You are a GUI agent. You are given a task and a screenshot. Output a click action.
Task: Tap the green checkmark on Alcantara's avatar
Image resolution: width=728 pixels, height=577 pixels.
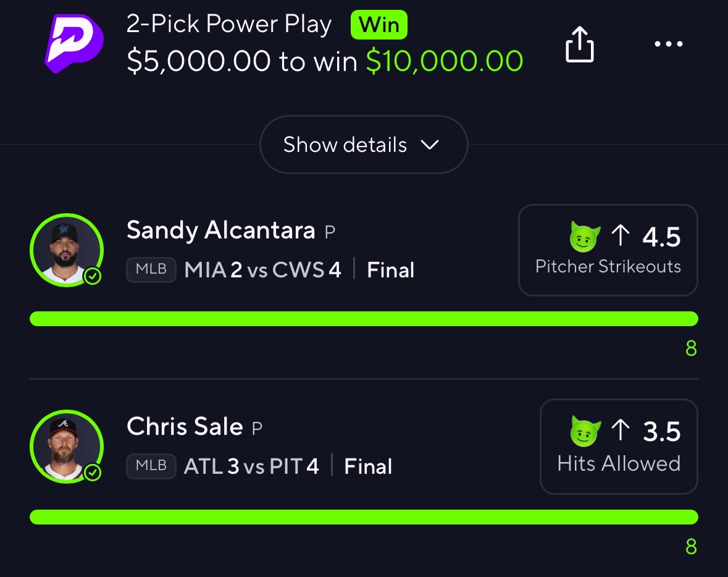pos(93,276)
